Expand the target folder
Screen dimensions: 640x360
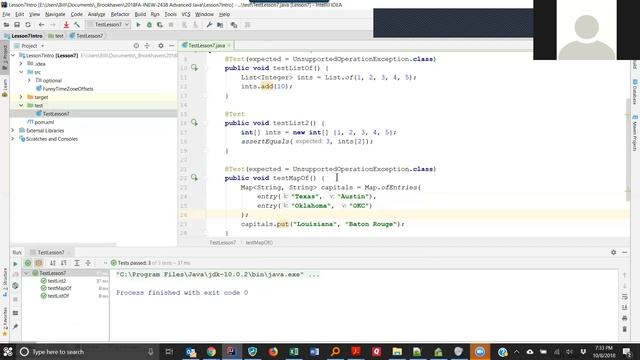[21, 97]
